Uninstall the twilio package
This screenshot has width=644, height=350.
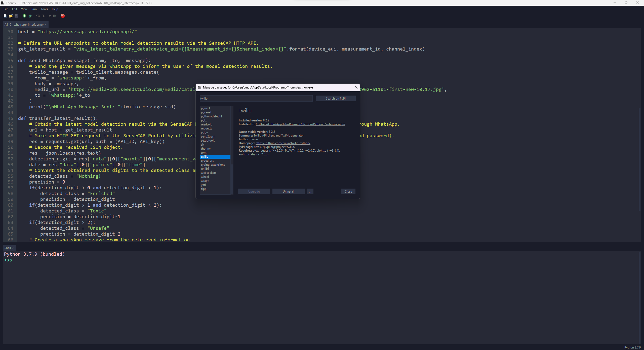tap(288, 191)
